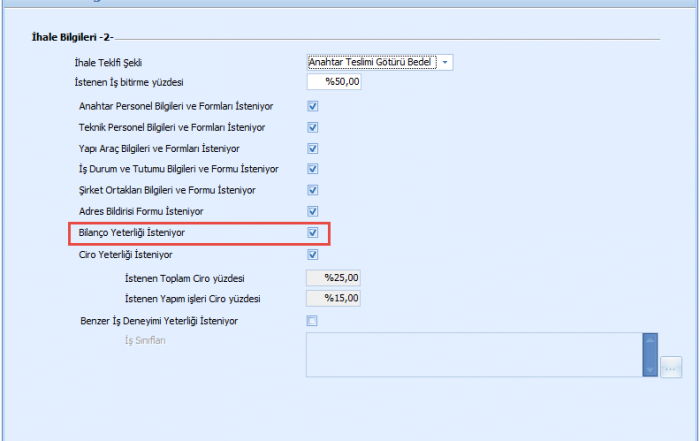
Task: Uncheck Şirket Ortakları Bilgileri ve Formu İsteniyor
Action: pyautogui.click(x=312, y=190)
